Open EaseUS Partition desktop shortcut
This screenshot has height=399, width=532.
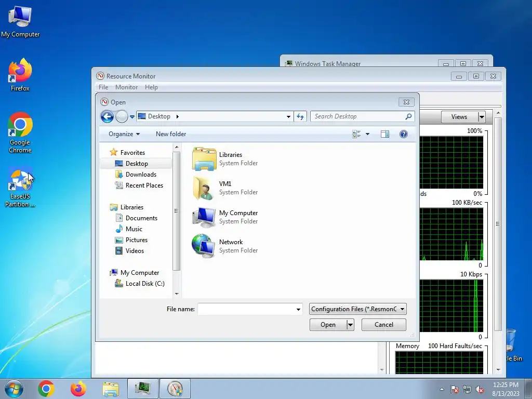[x=20, y=188]
